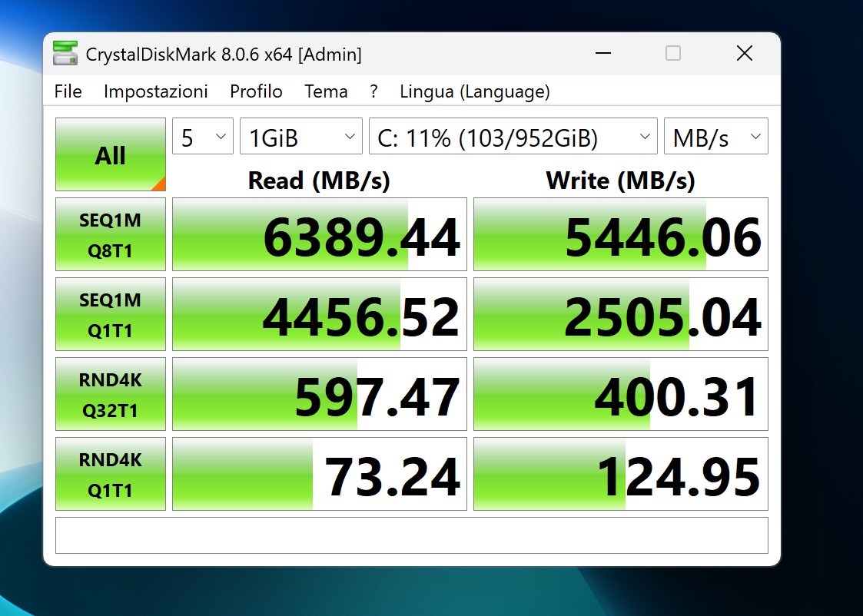Click the RND4K Q32T1 write value 400.31
The image size is (863, 616).
click(621, 394)
